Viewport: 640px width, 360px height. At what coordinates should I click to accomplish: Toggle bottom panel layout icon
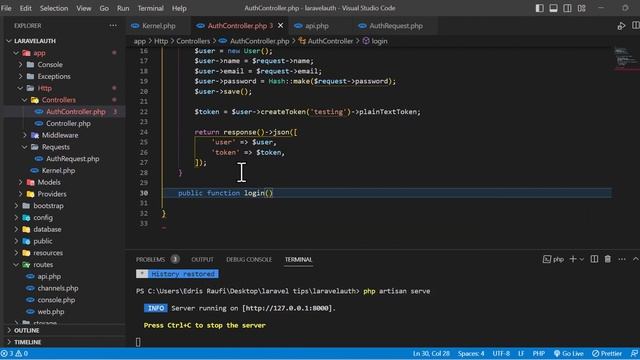coord(553,8)
